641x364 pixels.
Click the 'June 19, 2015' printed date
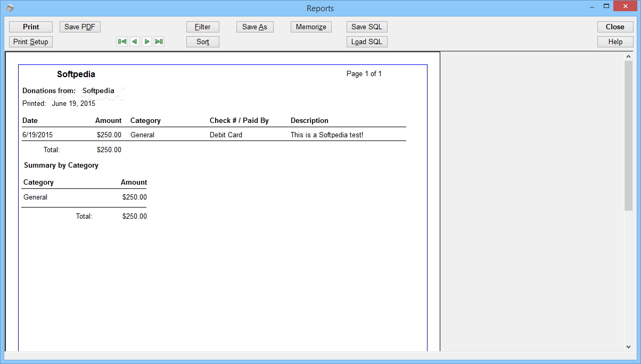tap(73, 103)
